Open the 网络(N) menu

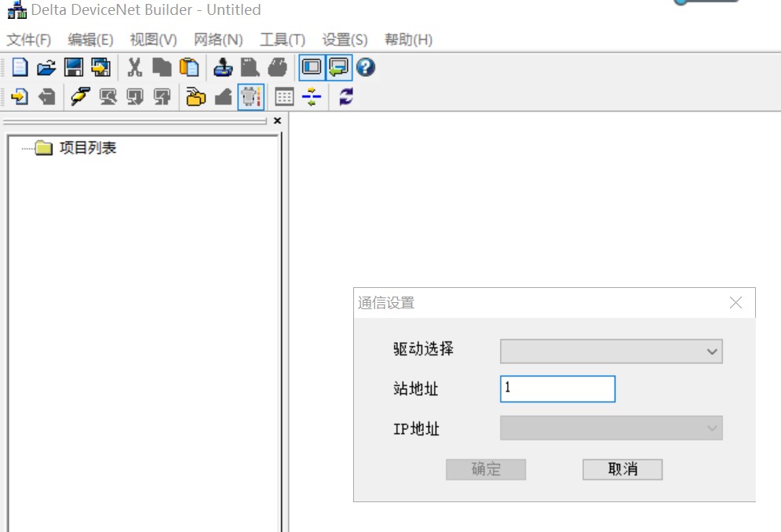tap(217, 40)
